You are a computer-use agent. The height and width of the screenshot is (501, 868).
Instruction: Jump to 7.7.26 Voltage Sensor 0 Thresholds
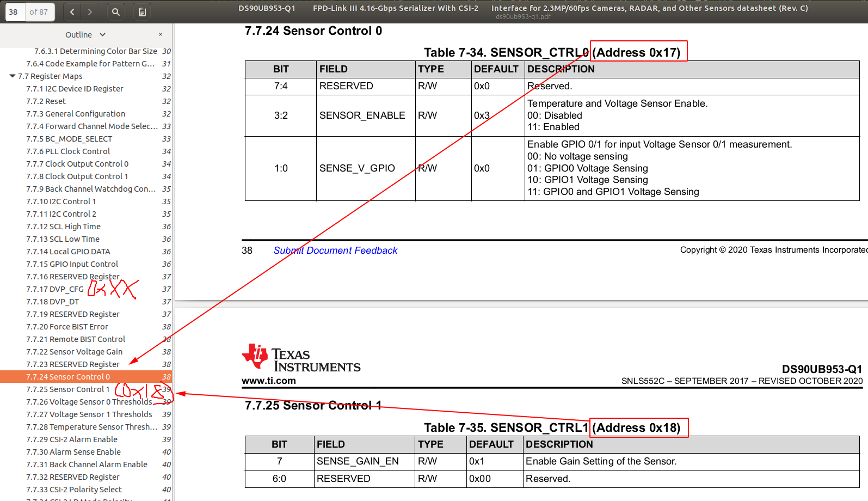tap(89, 402)
